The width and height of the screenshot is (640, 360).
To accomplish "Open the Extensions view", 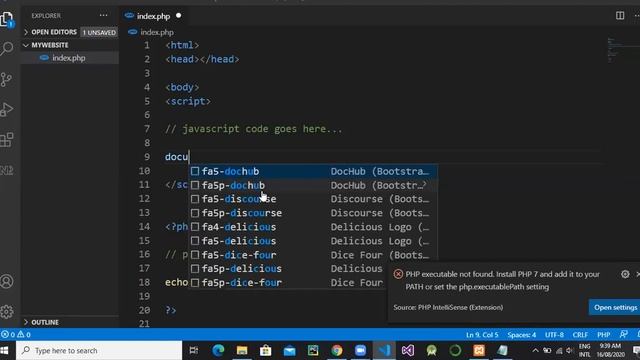I will (7, 140).
